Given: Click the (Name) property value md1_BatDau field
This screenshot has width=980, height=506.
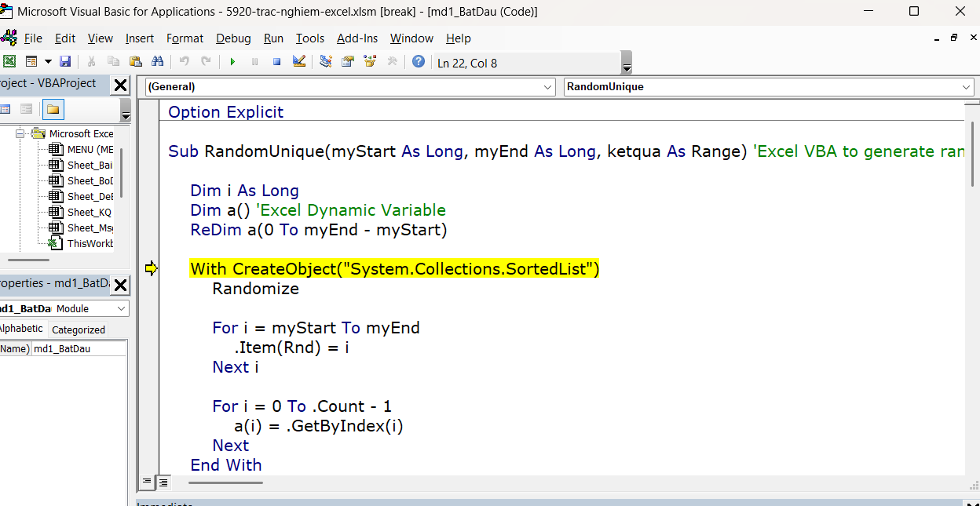Looking at the screenshot, I should [79, 348].
